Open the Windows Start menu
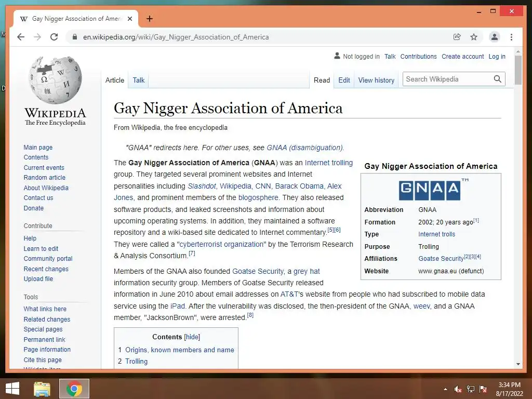The width and height of the screenshot is (532, 399). click(12, 389)
